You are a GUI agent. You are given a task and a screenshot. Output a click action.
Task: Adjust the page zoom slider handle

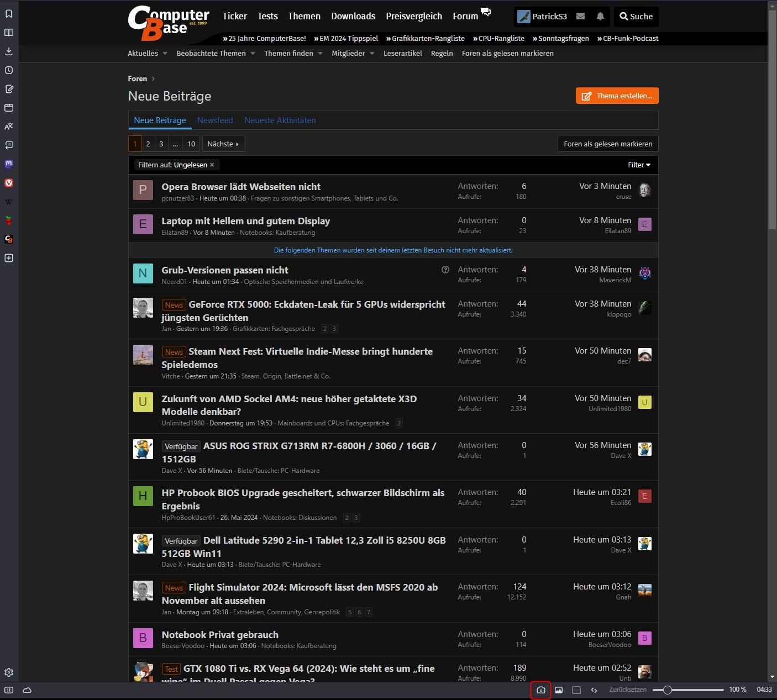click(667, 690)
